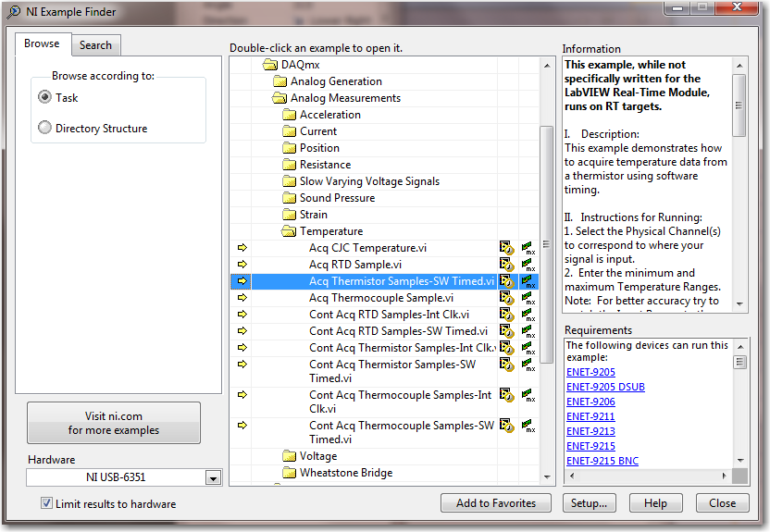Click the Voltage folder icon
The image size is (770, 532).
[x=290, y=456]
